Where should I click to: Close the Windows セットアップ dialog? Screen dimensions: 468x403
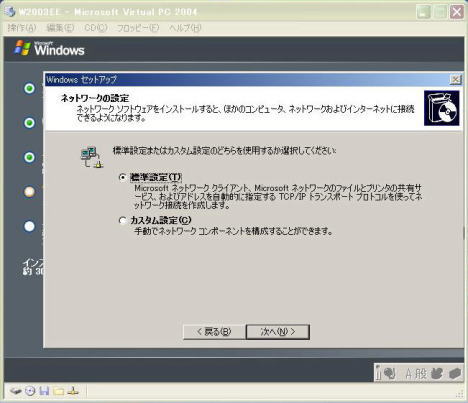[x=455, y=79]
